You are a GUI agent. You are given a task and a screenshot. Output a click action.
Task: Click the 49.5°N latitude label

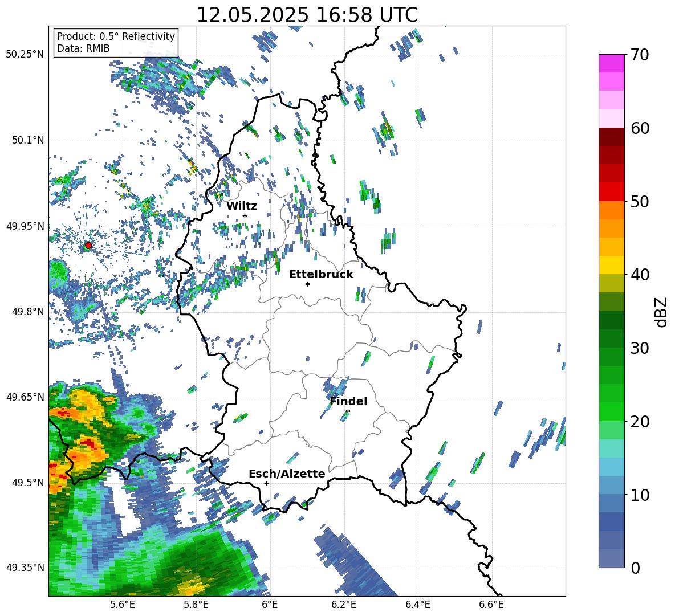pyautogui.click(x=28, y=482)
